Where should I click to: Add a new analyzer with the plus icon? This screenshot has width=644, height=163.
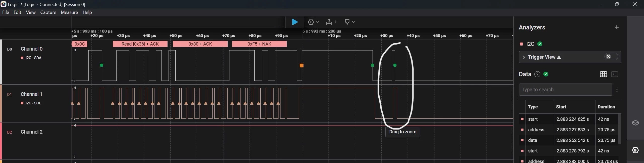coord(617,27)
